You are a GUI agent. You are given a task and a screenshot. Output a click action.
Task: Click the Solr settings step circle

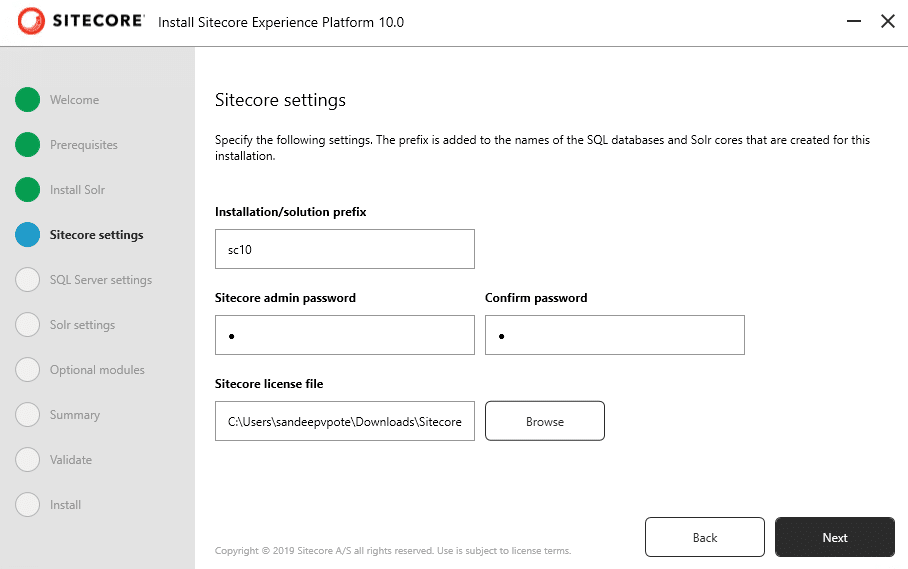[27, 325]
